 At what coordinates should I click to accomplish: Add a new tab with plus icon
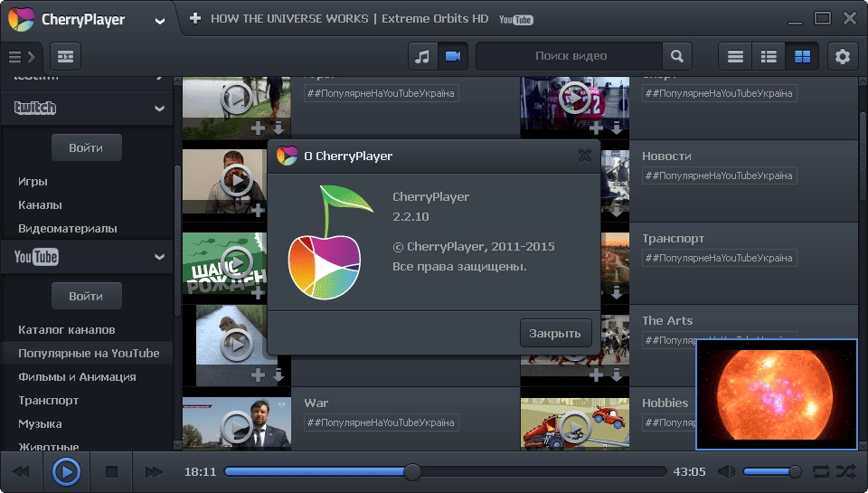[195, 19]
